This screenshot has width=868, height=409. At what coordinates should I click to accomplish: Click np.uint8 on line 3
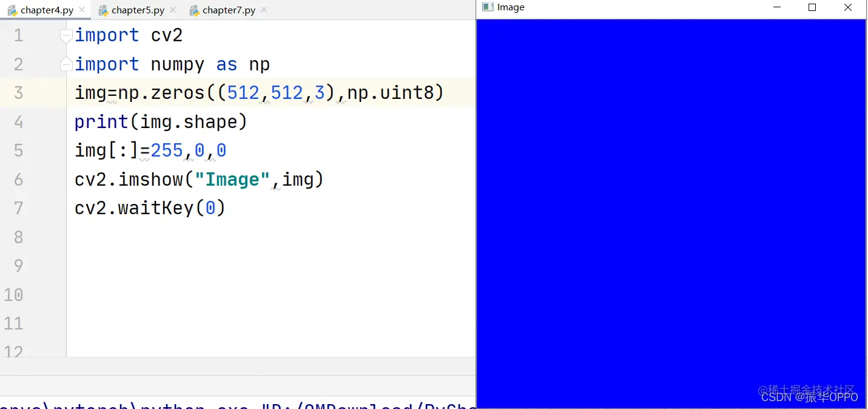389,93
